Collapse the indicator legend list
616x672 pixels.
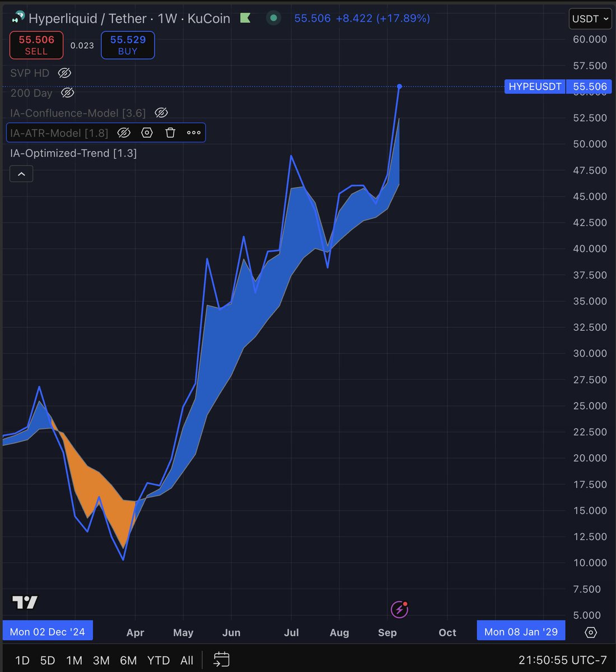[21, 174]
